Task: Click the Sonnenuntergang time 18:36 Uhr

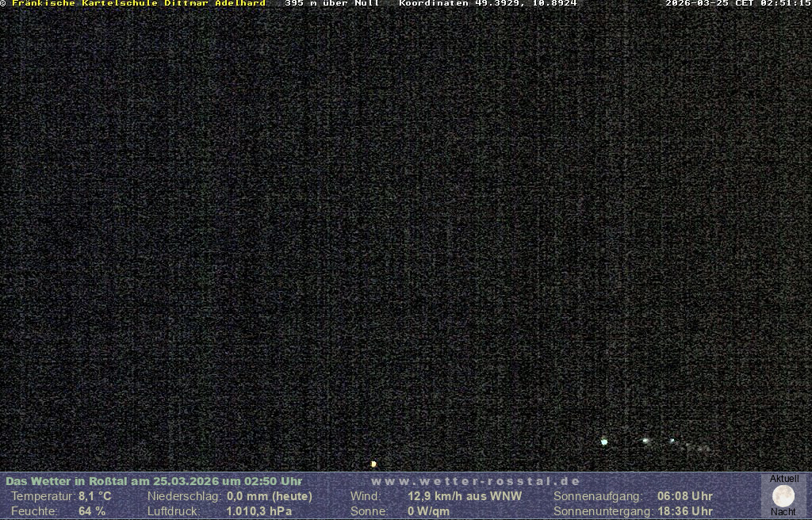Action: (684, 511)
